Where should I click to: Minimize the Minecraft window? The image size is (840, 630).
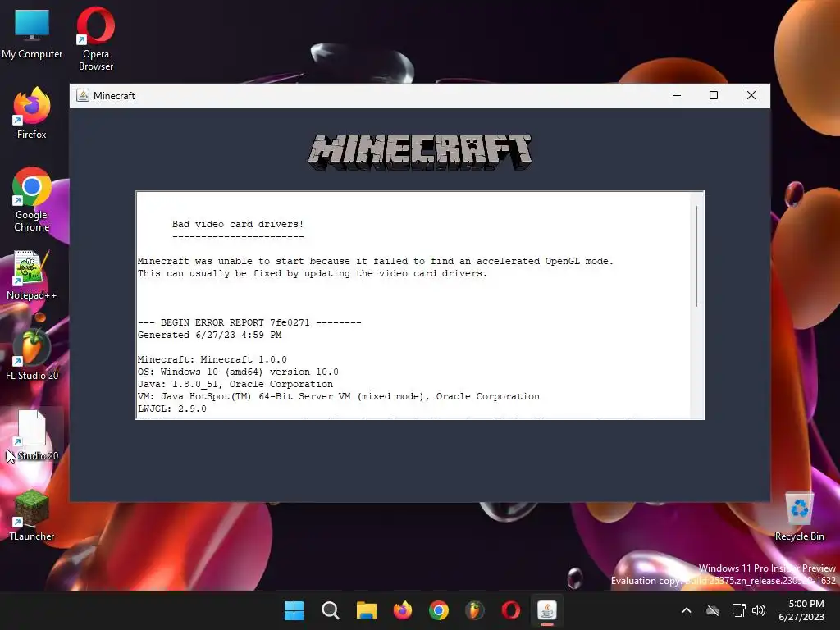tap(677, 95)
